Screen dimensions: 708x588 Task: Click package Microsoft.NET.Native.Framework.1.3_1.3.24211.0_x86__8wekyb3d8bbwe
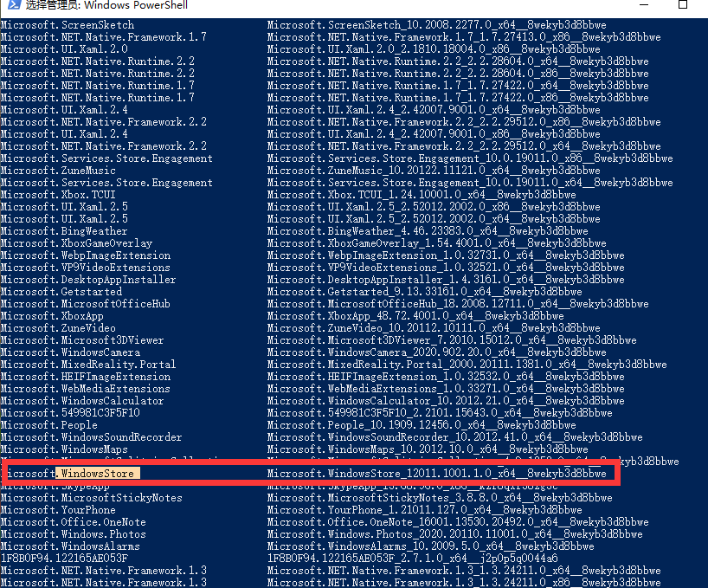click(x=464, y=583)
